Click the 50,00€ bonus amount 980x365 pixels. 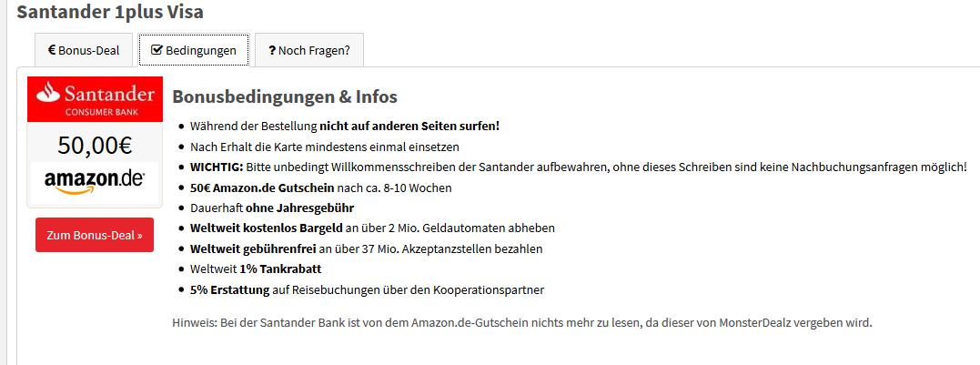[95, 145]
